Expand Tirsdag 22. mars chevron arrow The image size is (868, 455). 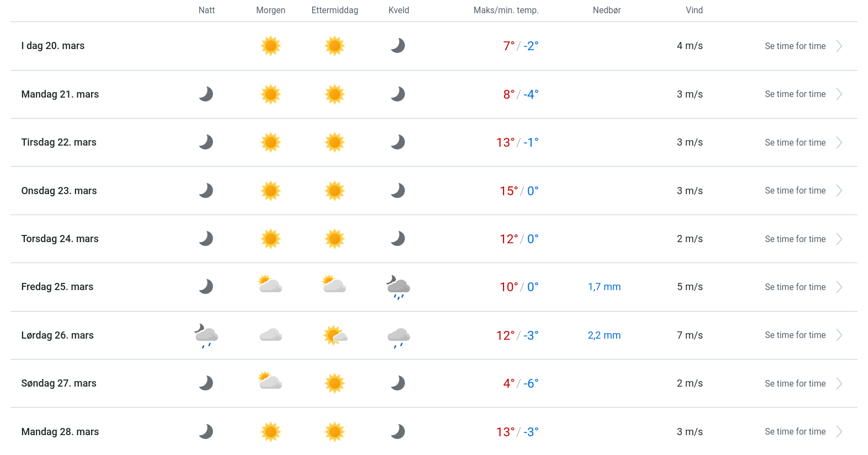pyautogui.click(x=839, y=143)
